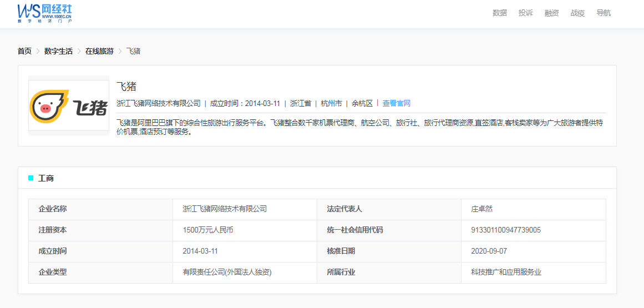Click the 余杭区 district text

362,103
